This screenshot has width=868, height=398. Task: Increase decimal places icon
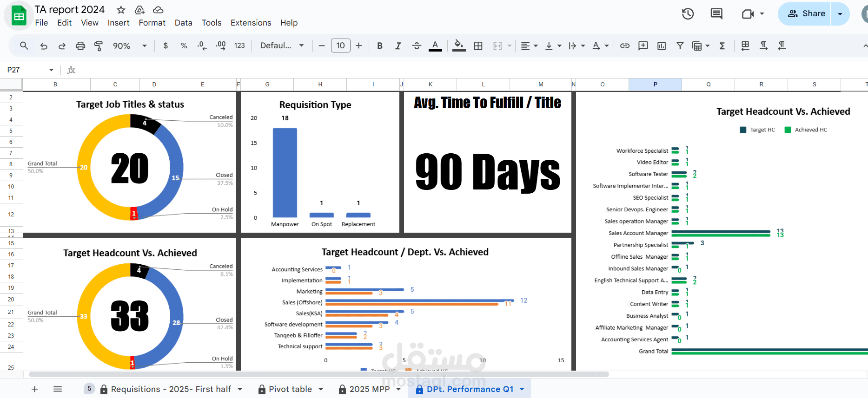pos(221,46)
